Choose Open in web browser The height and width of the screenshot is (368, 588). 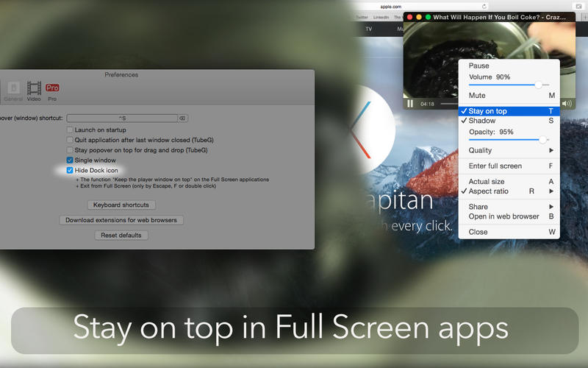click(x=509, y=216)
